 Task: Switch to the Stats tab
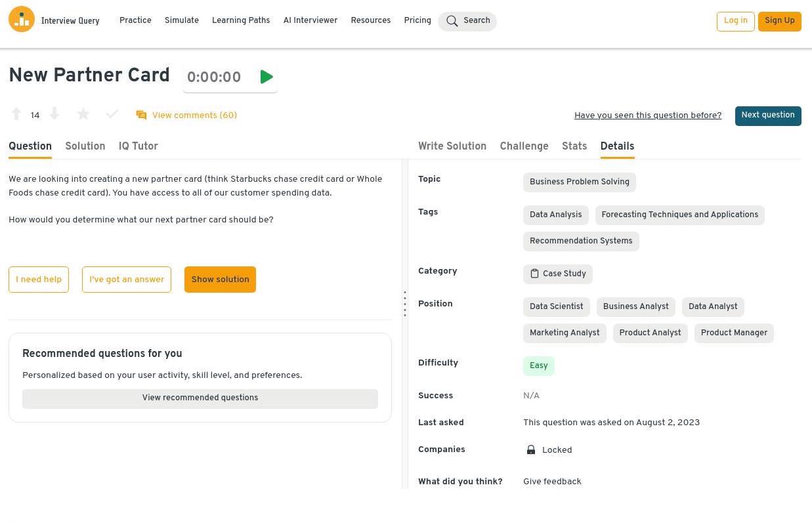pos(574,146)
